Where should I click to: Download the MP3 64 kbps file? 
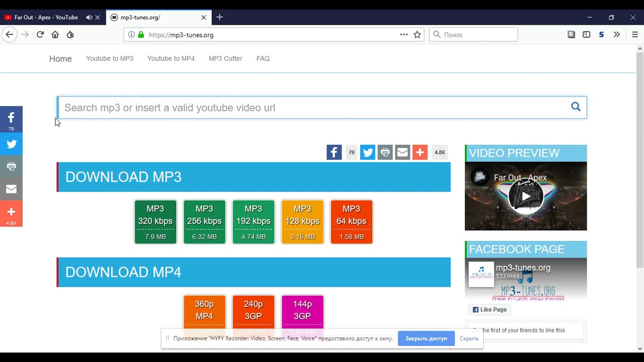351,222
